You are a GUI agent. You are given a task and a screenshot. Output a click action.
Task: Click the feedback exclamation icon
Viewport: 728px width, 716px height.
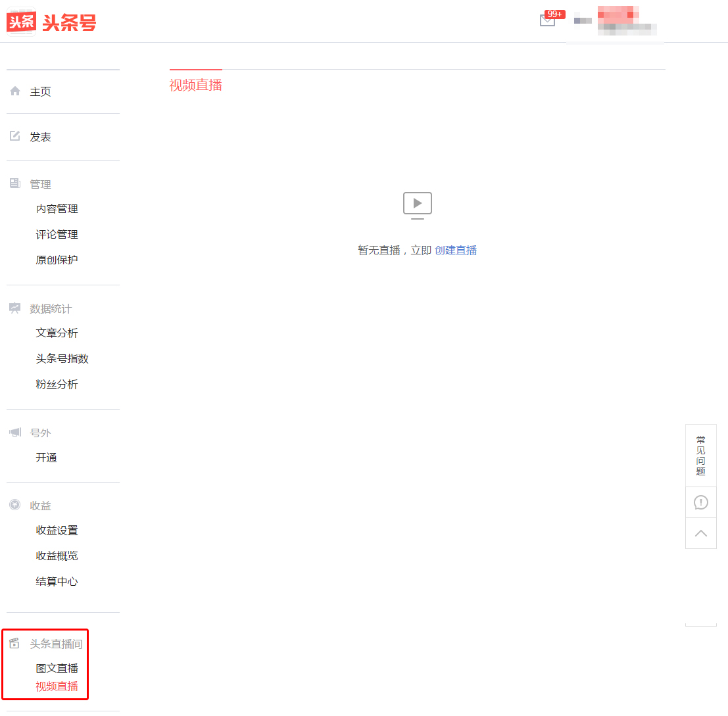tap(700, 502)
